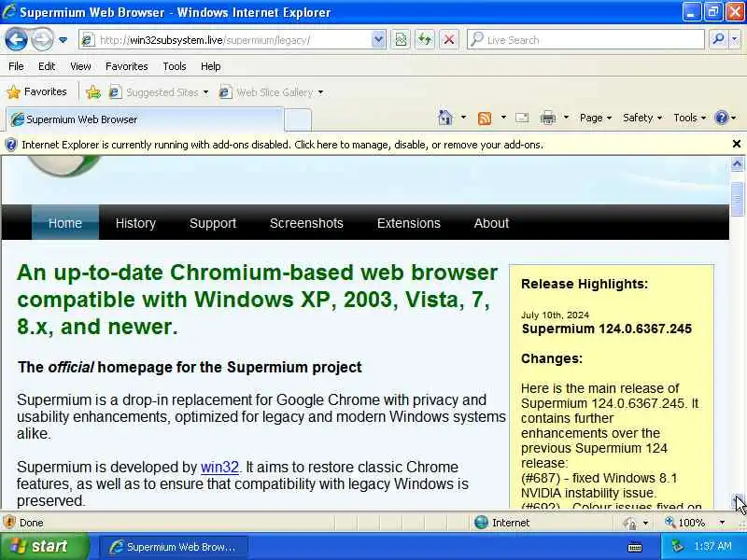Viewport: 747px width, 560px height.
Task: Click the Favorites star button
Action: coord(37,91)
